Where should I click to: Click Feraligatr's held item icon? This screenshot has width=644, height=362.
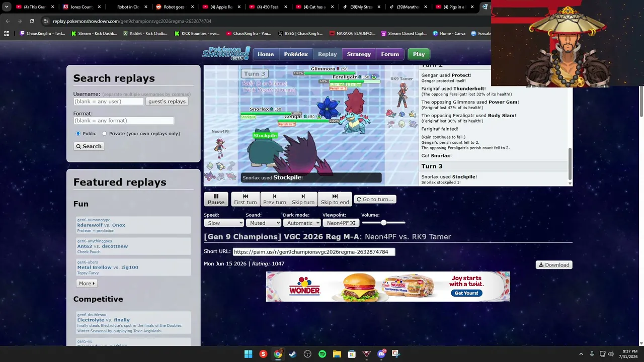(373, 77)
